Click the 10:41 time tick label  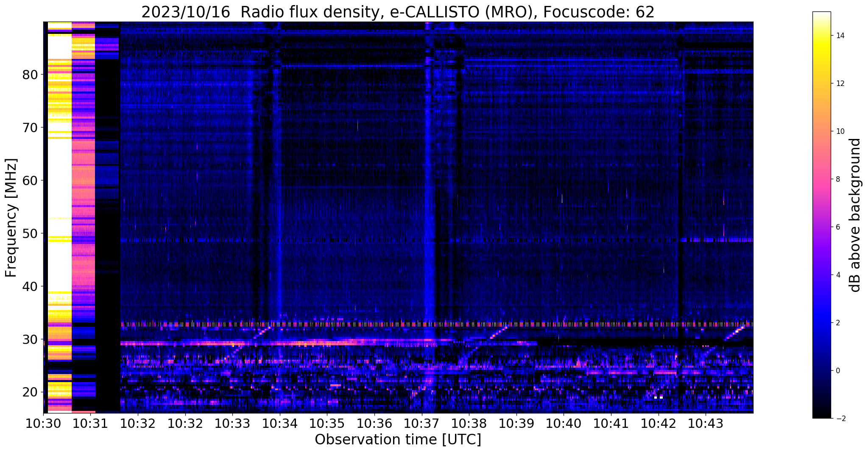611,423
